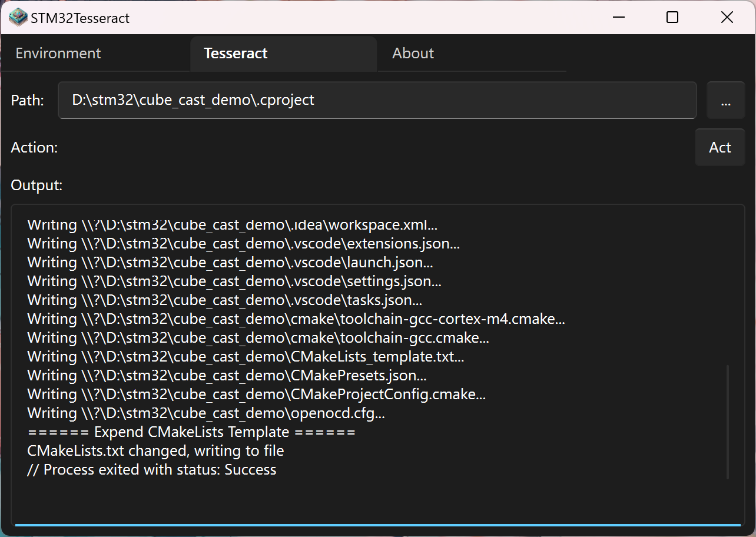Click the Output log vertical scrollbar
This screenshot has height=537, width=756.
tap(728, 422)
